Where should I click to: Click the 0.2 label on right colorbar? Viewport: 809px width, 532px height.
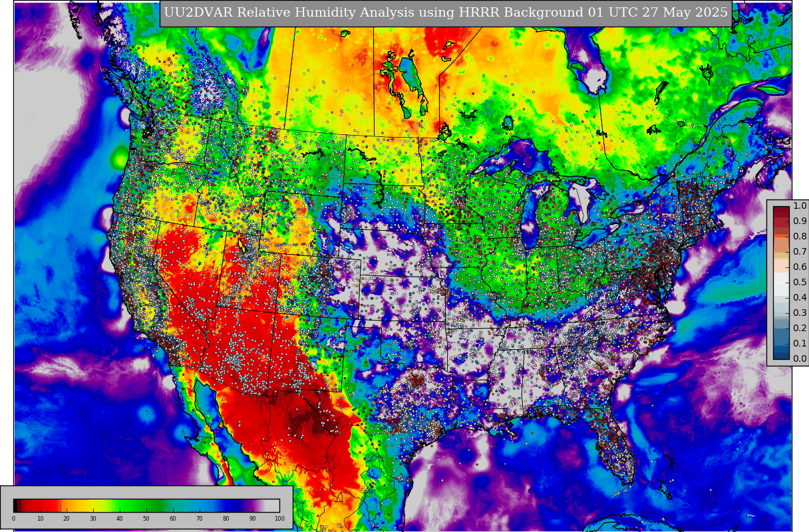pos(800,329)
